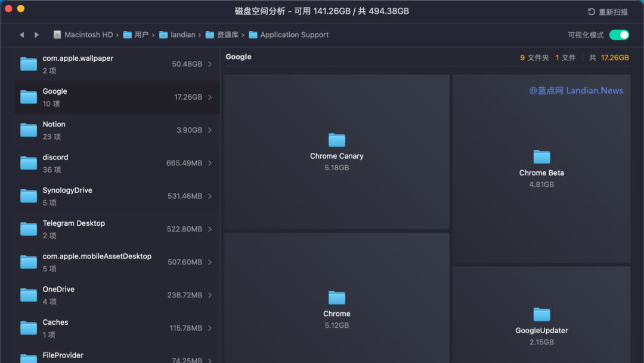Expand com.apple.wallpaper with its chevron

[210, 64]
